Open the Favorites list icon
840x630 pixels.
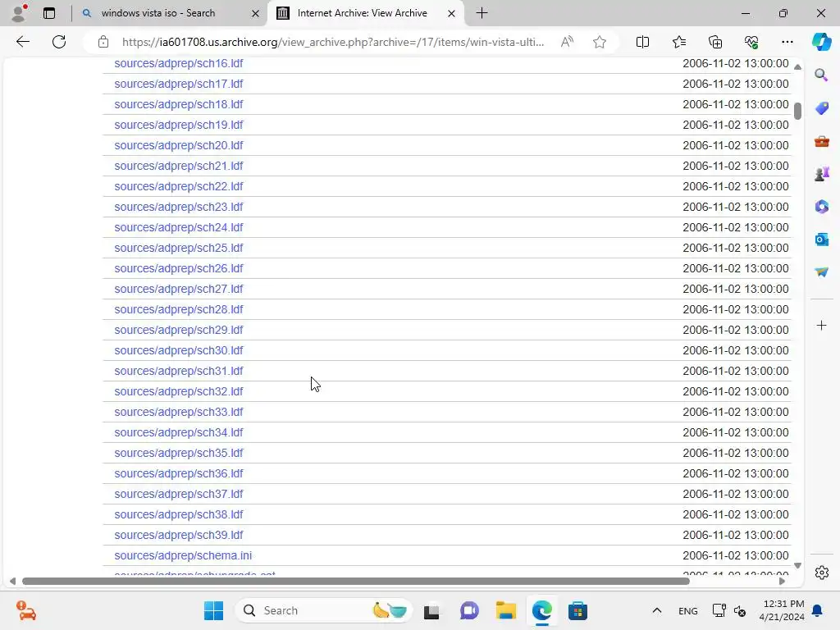point(678,42)
